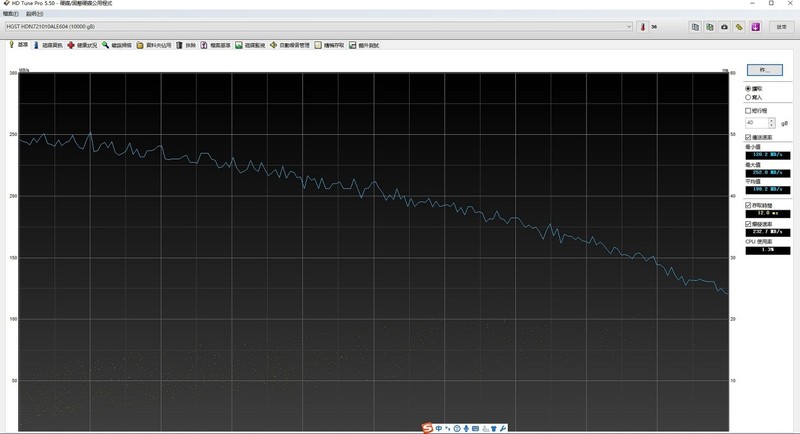Screen dimensions: 800x434
Task: Click the yellow tag options icon
Action: click(x=739, y=27)
